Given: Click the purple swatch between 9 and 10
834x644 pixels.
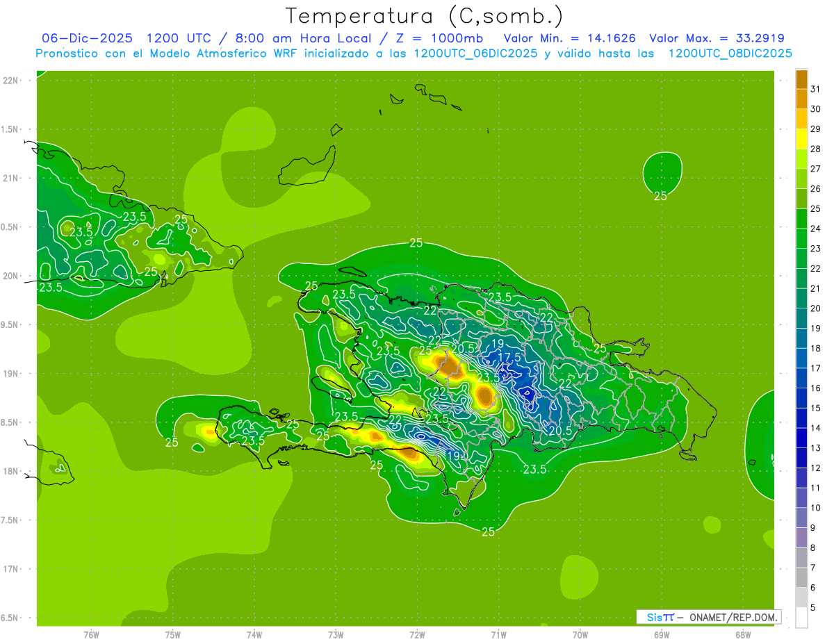Looking at the screenshot, I should click(x=801, y=518).
